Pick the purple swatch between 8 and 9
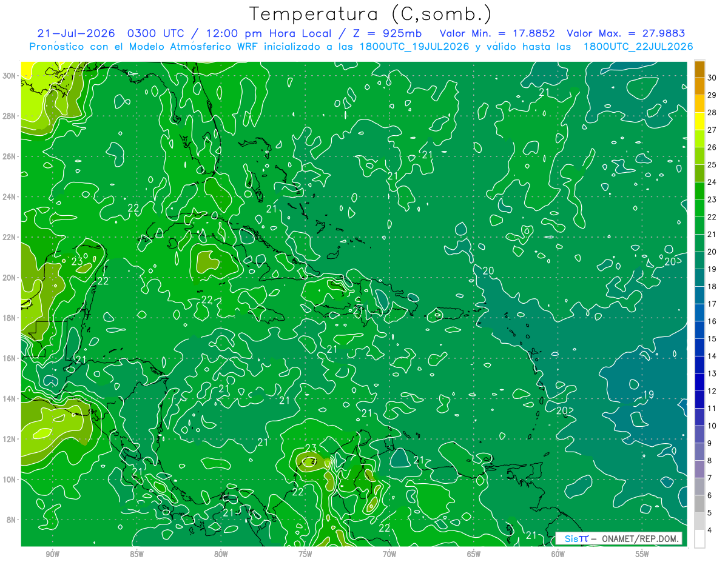Screen dimensions: 728x562 pyautogui.click(x=699, y=452)
